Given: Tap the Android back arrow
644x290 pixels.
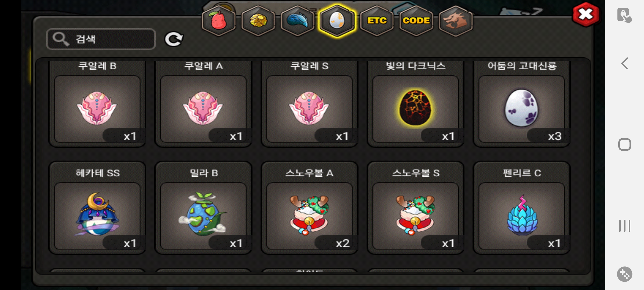Looking at the screenshot, I should point(625,64).
